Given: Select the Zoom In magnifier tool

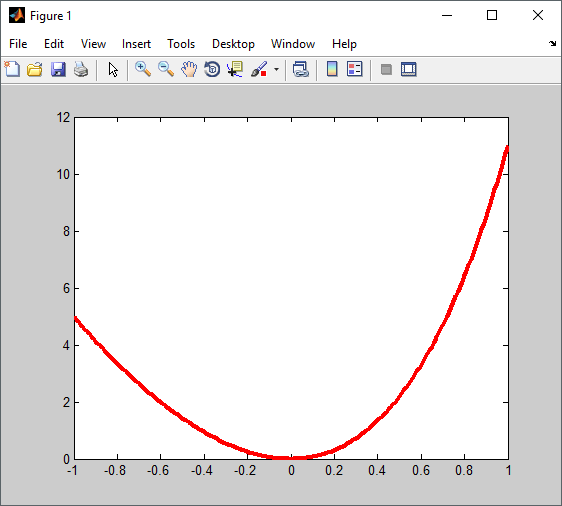Looking at the screenshot, I should click(143, 69).
